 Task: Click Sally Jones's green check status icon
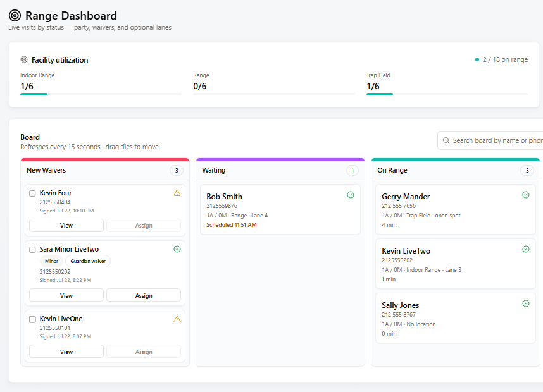pyautogui.click(x=526, y=303)
